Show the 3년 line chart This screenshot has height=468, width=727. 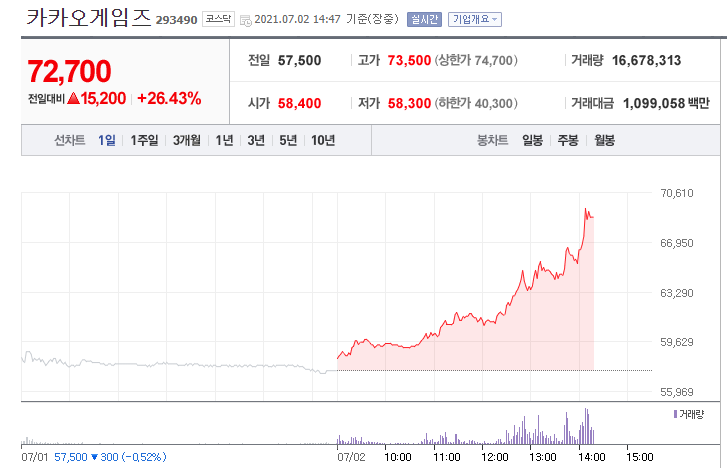coord(256,140)
